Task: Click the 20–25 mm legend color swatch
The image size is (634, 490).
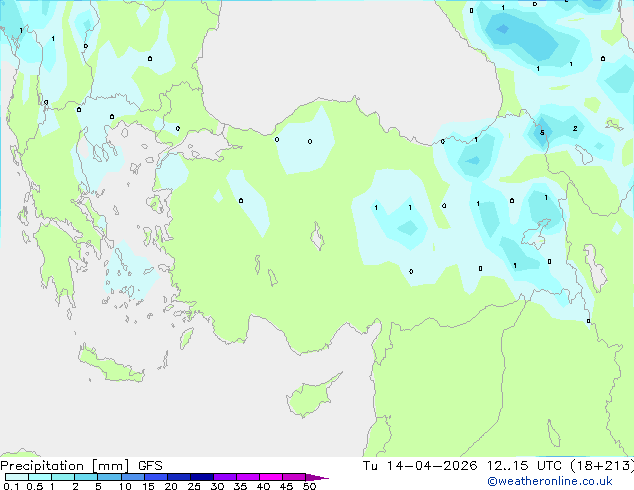Action: (179, 477)
